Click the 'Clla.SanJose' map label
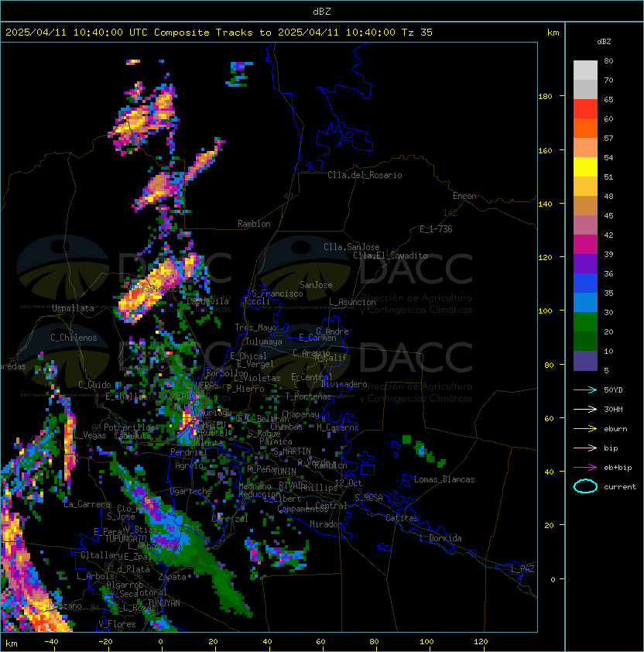Viewport: 644px width, 652px height. (351, 247)
